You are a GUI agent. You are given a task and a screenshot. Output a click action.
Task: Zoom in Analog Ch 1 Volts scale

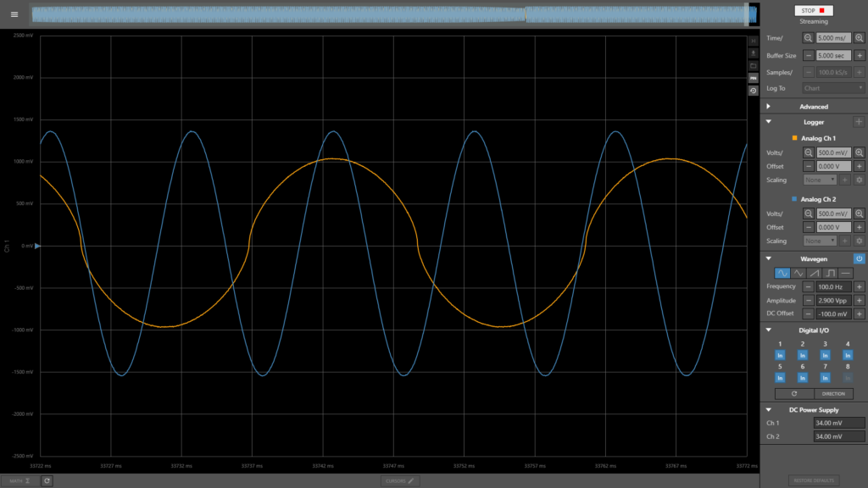(860, 152)
